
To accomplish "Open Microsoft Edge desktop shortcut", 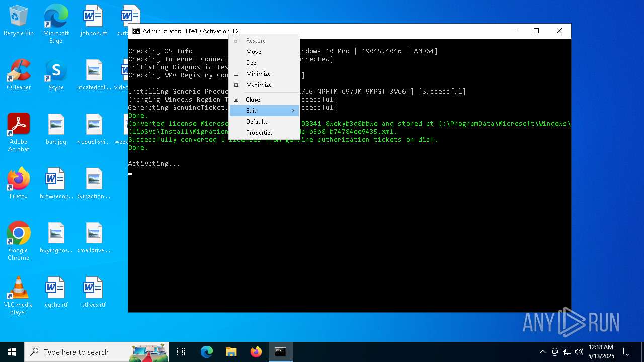I will tap(56, 24).
